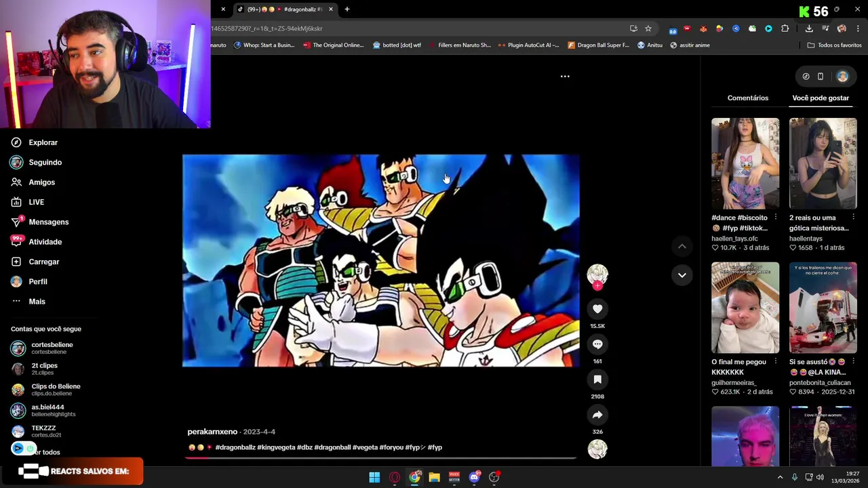Open Dragon Ball Super bookmark
The image size is (868, 488).
point(598,45)
